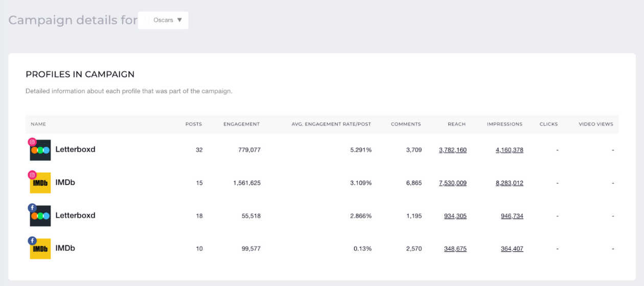Select comments count 3,709

pos(414,150)
